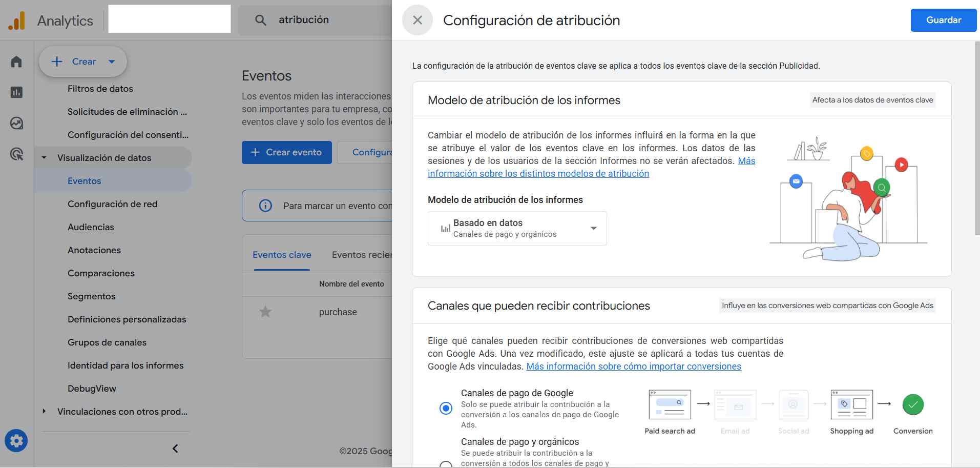Save attribution settings with Guardar
The image size is (980, 468).
[x=943, y=20]
